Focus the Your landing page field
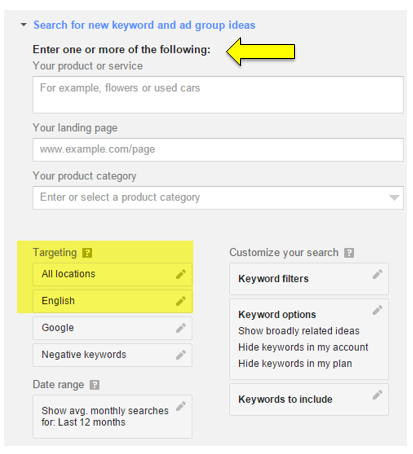The image size is (413, 454). coord(218,150)
